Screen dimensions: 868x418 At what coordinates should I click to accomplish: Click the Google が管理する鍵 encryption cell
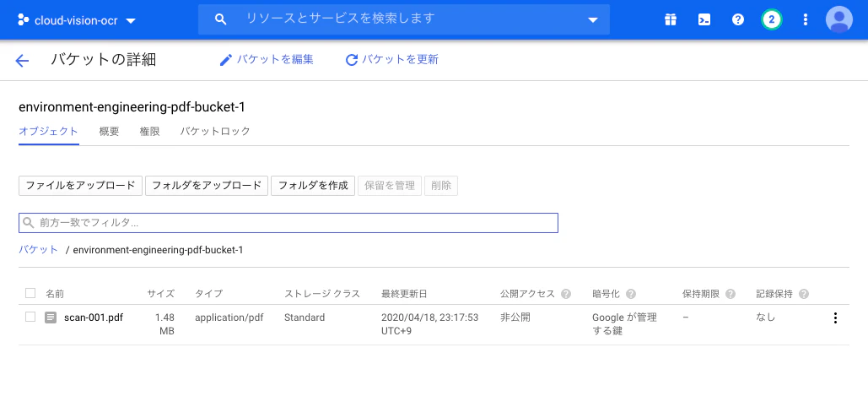coord(624,324)
